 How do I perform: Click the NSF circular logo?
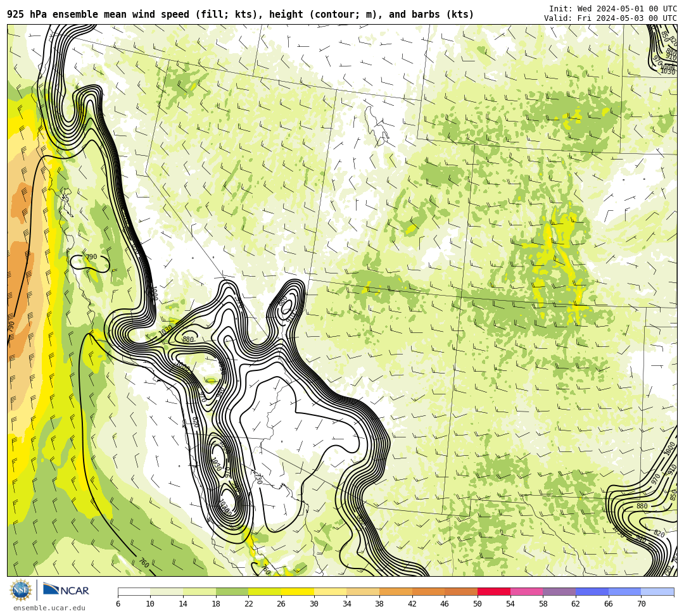pos(21,590)
